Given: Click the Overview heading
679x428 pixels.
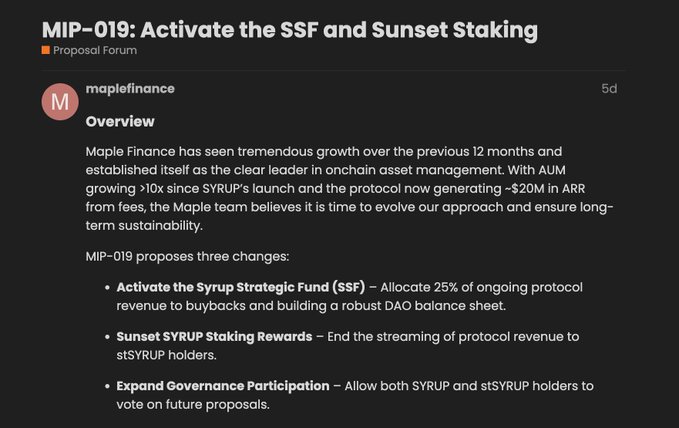Looking at the screenshot, I should pos(120,121).
